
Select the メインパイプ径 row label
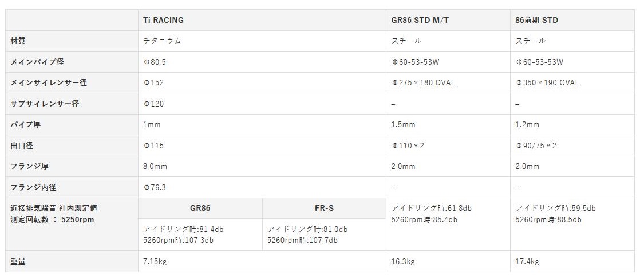pos(37,62)
